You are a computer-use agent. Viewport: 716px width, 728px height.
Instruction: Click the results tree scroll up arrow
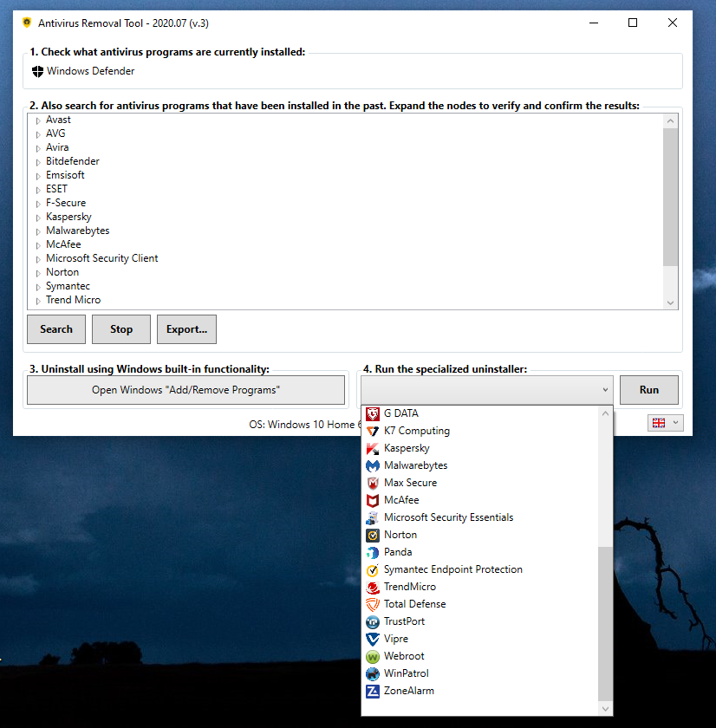click(x=671, y=121)
